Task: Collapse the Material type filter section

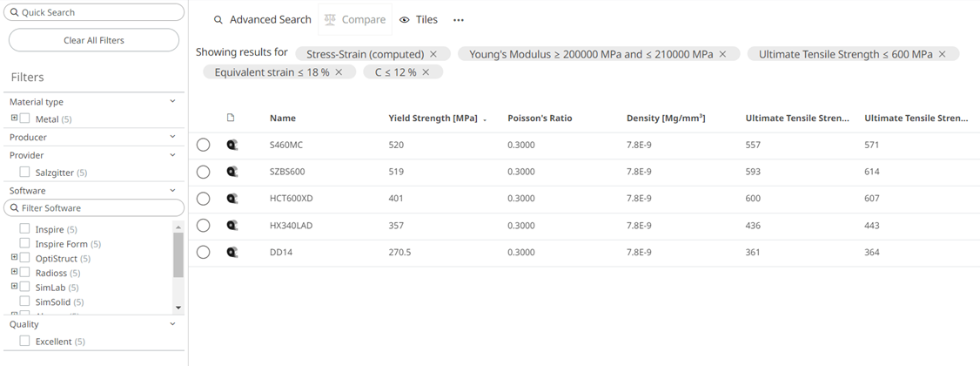Action: pos(173,102)
